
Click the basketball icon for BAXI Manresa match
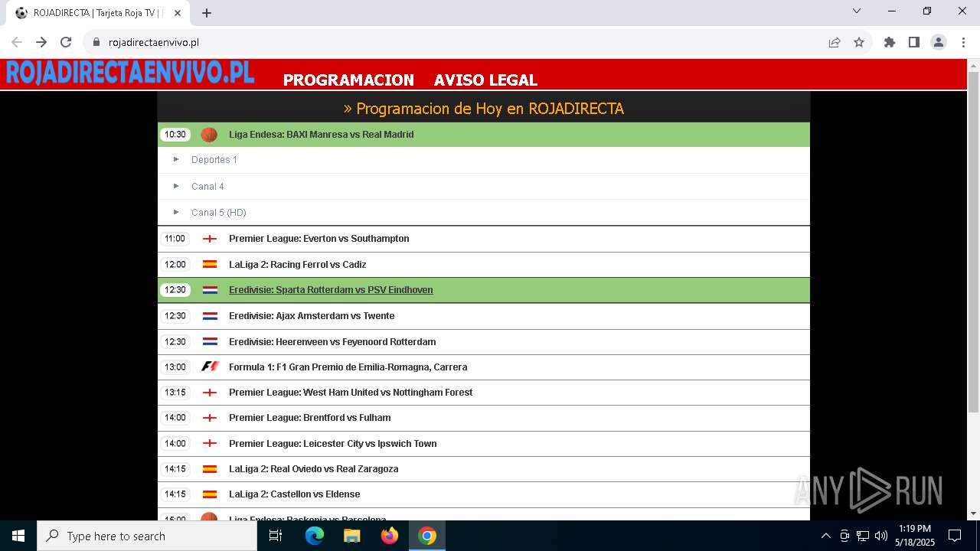209,135
